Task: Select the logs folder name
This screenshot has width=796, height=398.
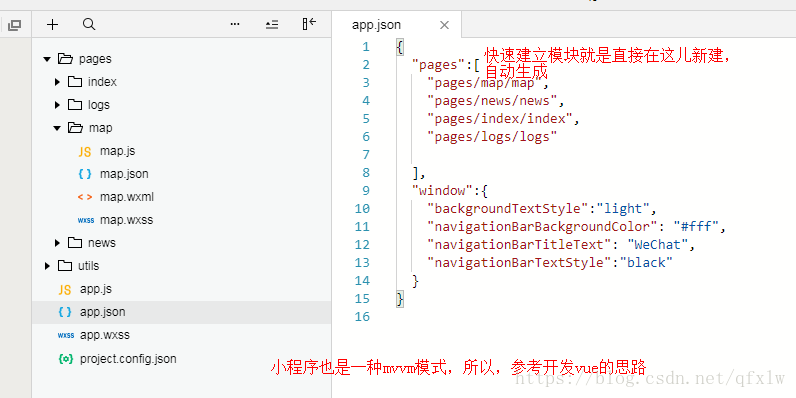Action: 98,105
